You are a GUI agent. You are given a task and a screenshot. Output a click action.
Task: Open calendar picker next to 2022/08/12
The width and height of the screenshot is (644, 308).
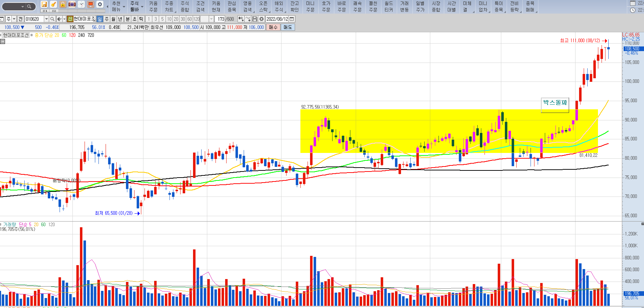point(292,19)
